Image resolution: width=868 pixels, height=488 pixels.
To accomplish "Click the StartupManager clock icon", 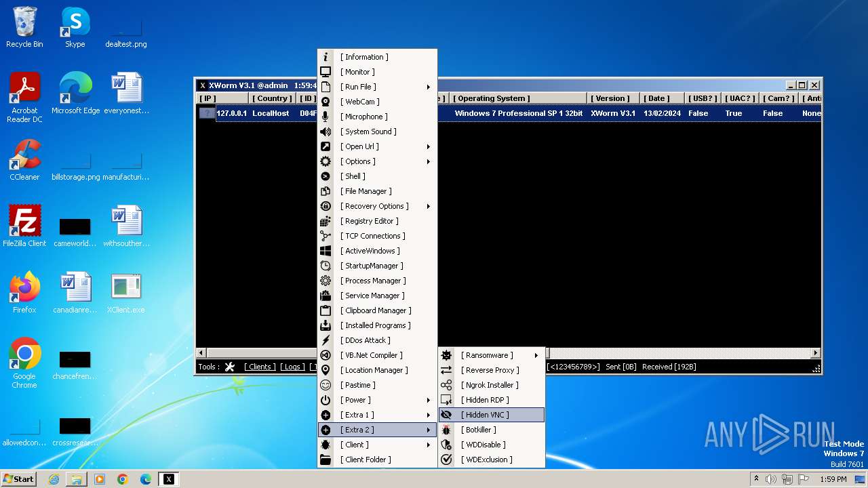I will tap(325, 266).
